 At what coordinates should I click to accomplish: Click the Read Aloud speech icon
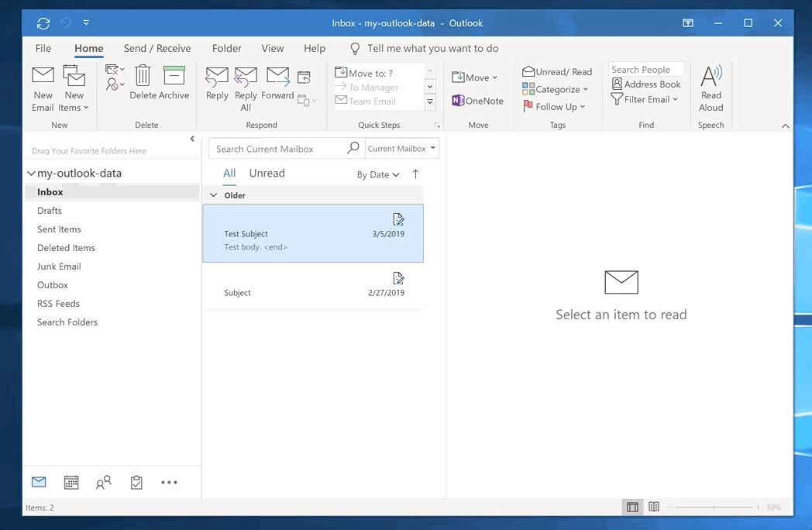[710, 76]
